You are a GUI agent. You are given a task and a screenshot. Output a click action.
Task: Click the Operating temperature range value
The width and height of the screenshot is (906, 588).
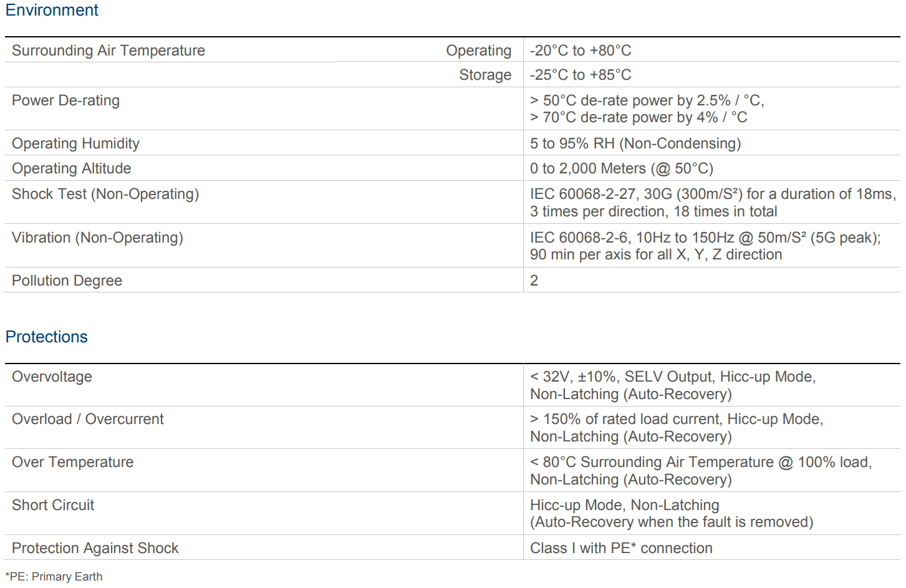pos(581,51)
